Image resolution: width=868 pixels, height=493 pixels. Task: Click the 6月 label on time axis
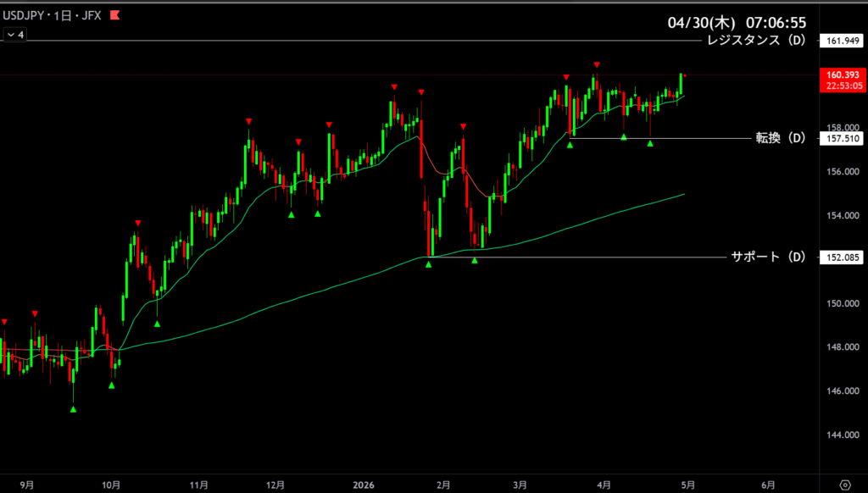[768, 485]
